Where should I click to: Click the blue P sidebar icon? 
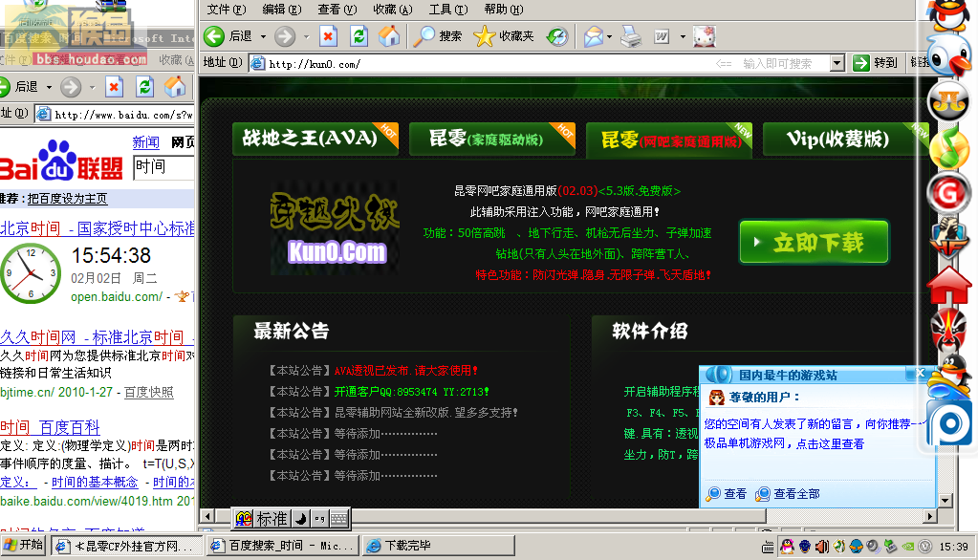pos(950,424)
